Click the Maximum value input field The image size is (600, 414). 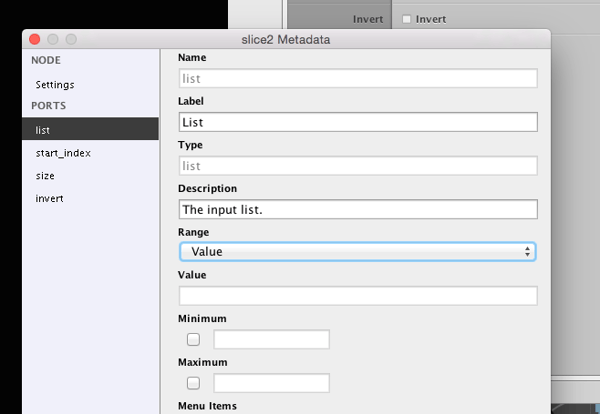click(x=271, y=383)
